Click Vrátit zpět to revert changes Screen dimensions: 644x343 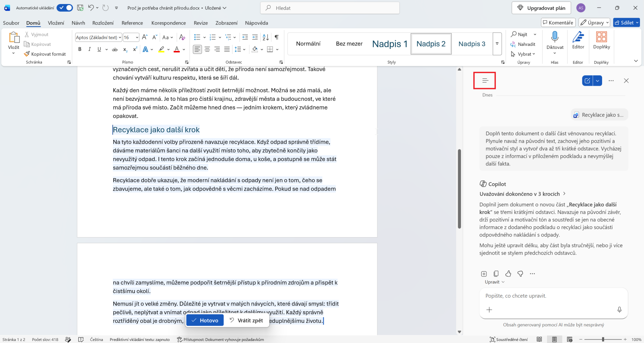[246, 321]
